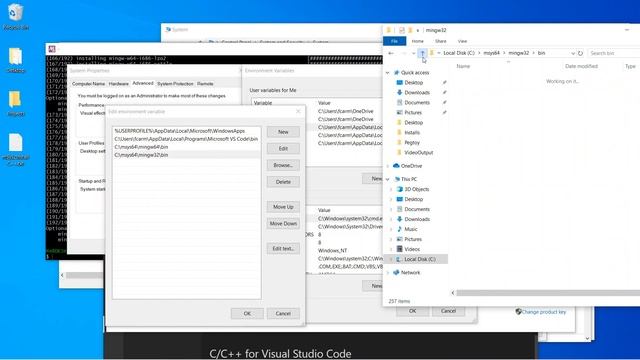Image resolution: width=640 pixels, height=360 pixels.
Task: Select the C:\msys64\mingw32\bin path entry
Action: click(187, 155)
